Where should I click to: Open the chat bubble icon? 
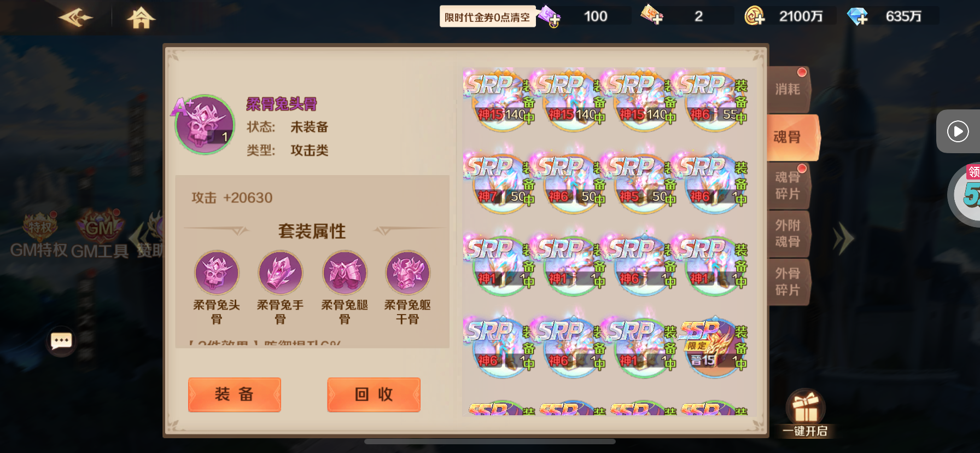point(61,341)
